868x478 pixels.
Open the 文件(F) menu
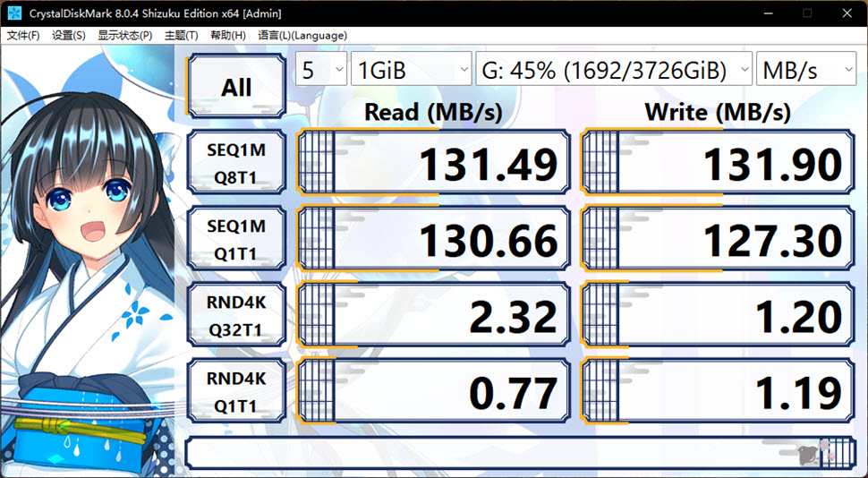23,36
